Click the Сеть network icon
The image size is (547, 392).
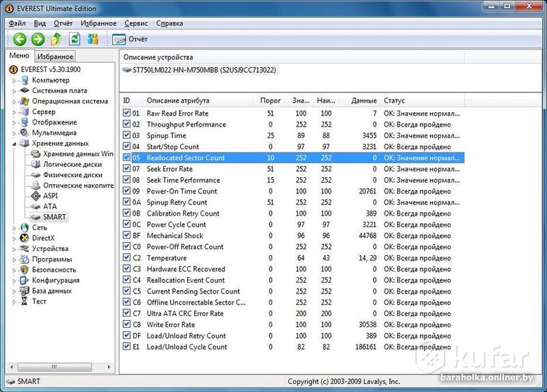coord(25,228)
